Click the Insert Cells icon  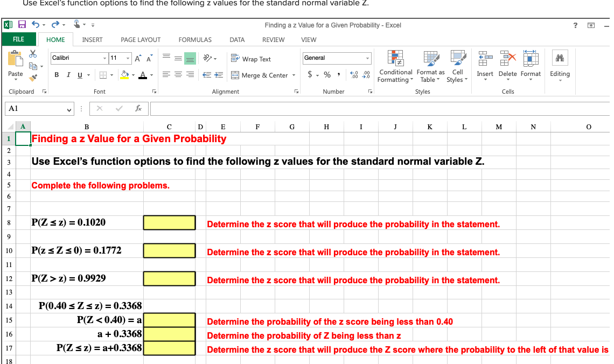485,65
